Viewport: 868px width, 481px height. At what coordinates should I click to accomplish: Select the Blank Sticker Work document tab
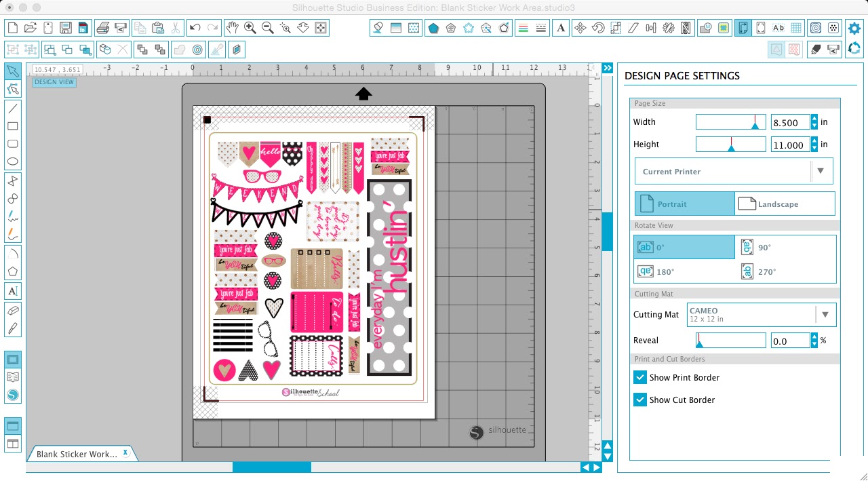point(77,453)
